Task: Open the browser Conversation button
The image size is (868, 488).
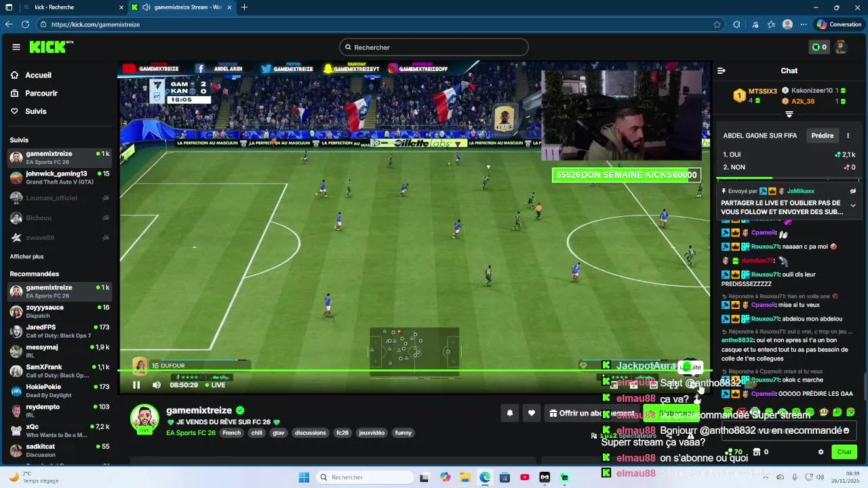Action: [839, 24]
